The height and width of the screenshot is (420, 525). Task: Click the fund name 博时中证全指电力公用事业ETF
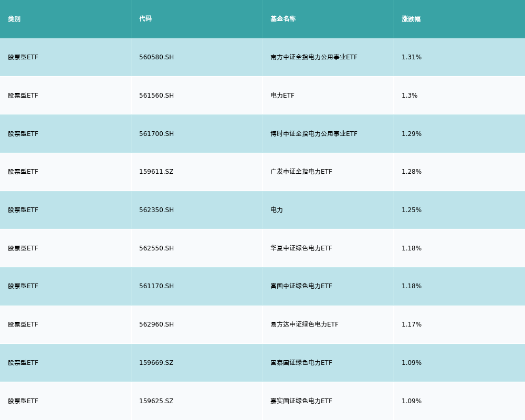coord(314,134)
